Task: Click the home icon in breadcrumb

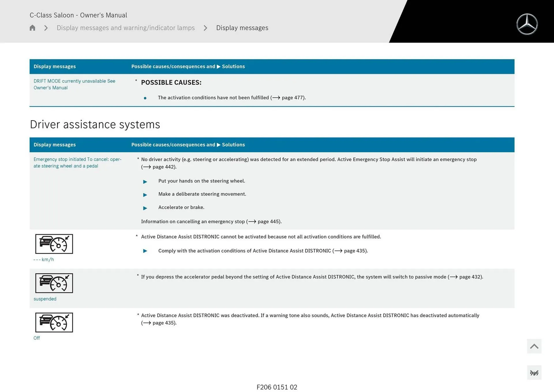Action: coord(32,28)
